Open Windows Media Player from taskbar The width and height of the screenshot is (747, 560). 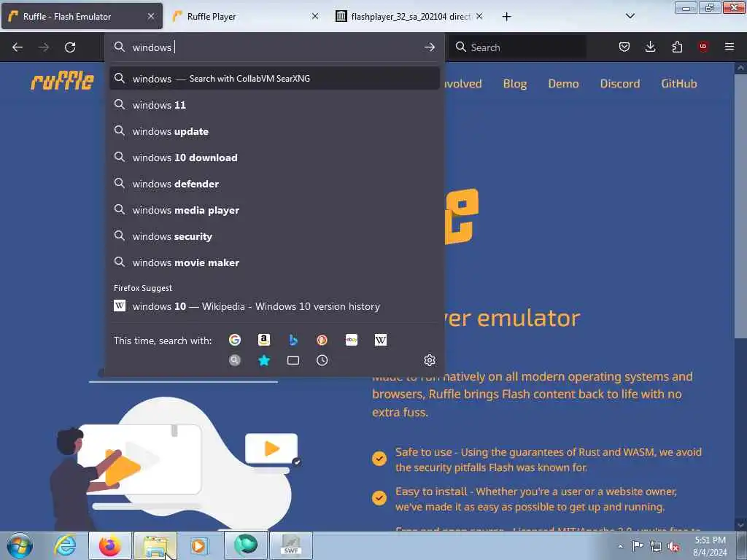(x=198, y=545)
